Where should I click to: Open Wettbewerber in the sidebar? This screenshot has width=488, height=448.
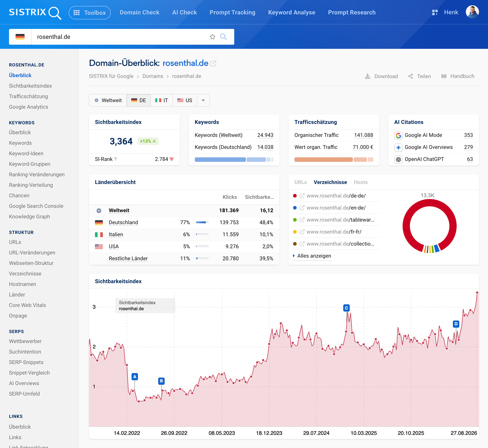[x=25, y=342]
